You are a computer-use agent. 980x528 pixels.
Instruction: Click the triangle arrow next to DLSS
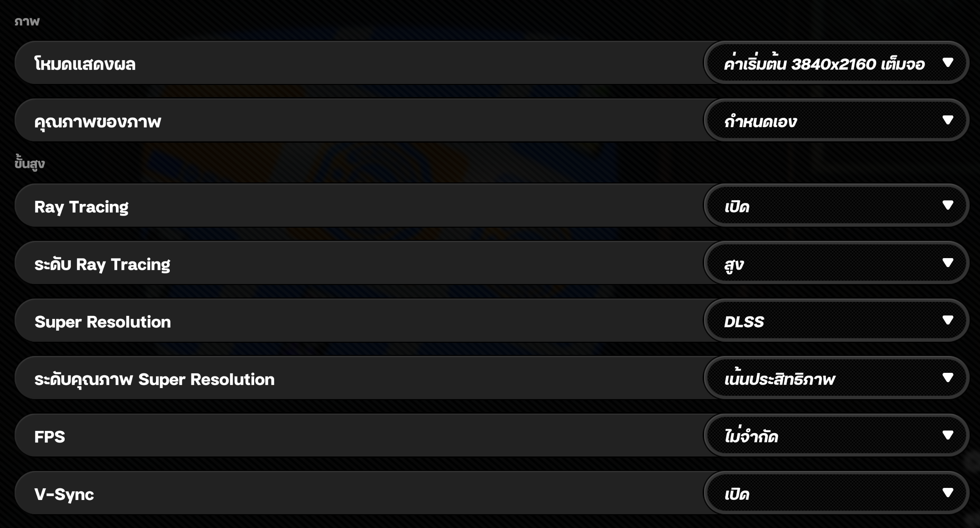click(x=947, y=320)
